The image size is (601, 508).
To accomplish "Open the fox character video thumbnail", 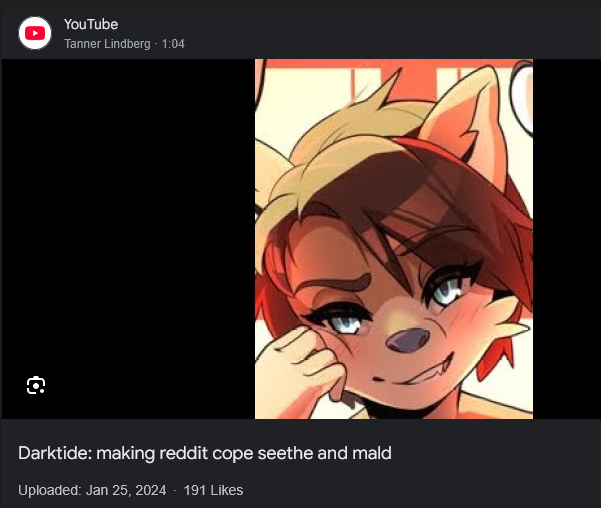I will 394,239.
